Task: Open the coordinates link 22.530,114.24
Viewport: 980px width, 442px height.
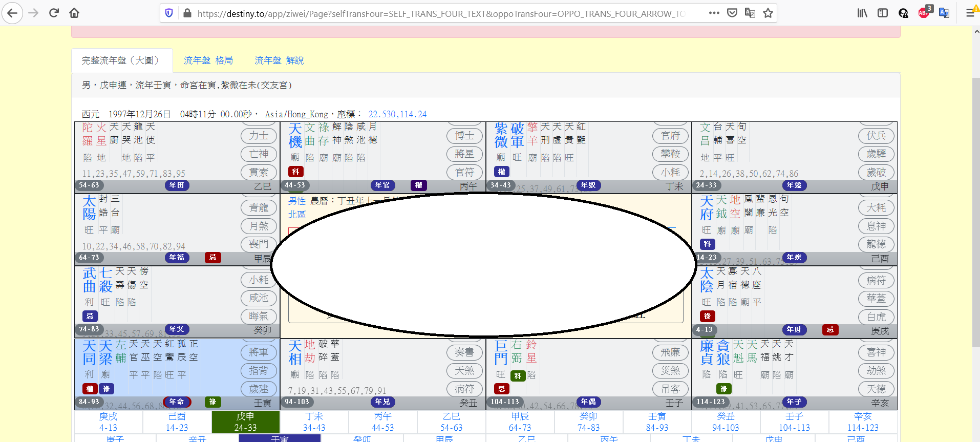Action: tap(397, 114)
